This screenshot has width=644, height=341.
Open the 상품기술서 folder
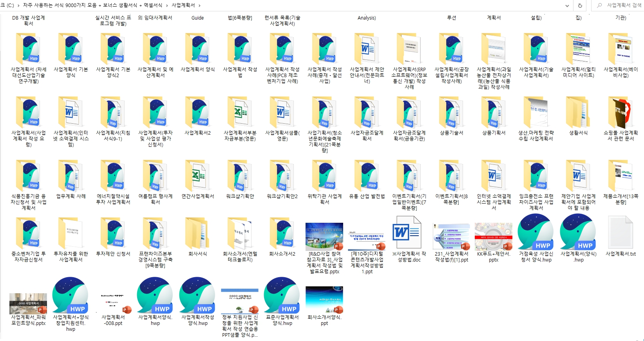click(451, 112)
